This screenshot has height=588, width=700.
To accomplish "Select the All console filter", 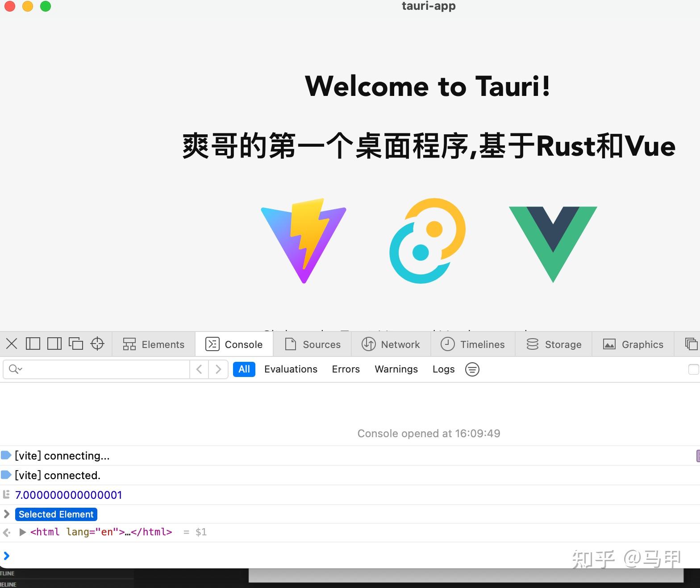I will click(x=244, y=369).
